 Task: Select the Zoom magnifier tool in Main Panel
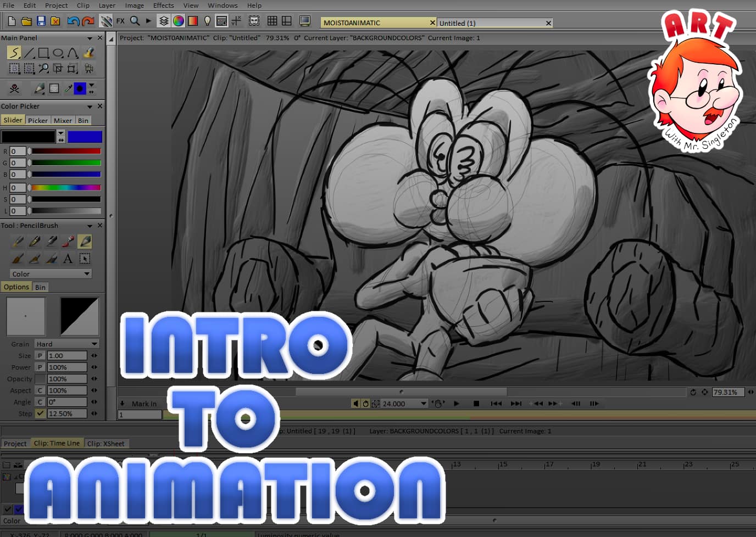pos(44,68)
